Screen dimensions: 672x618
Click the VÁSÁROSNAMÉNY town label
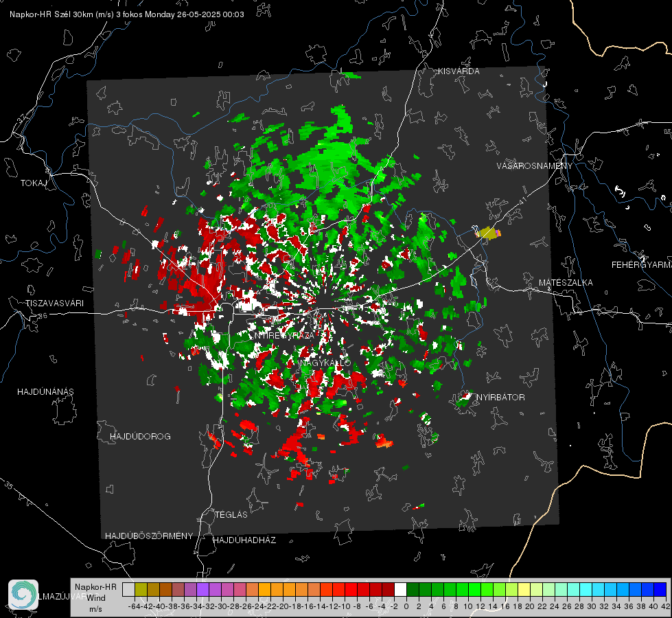[x=535, y=166]
